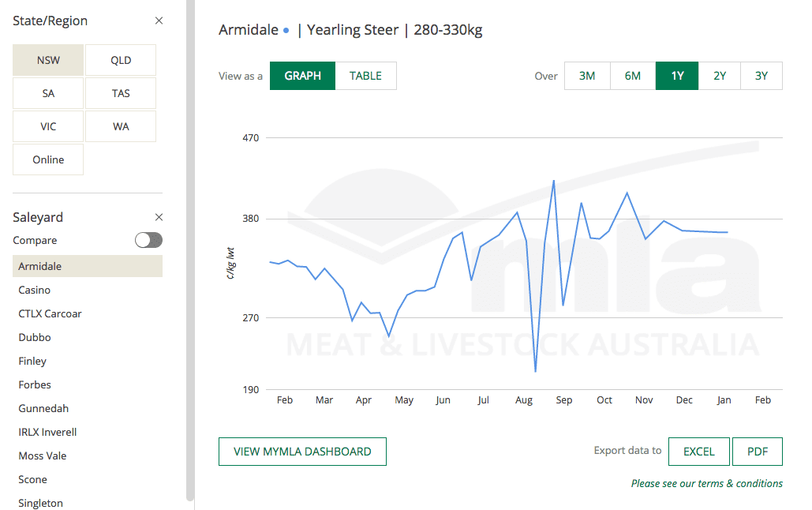Click the '470' y-axis label

point(251,138)
